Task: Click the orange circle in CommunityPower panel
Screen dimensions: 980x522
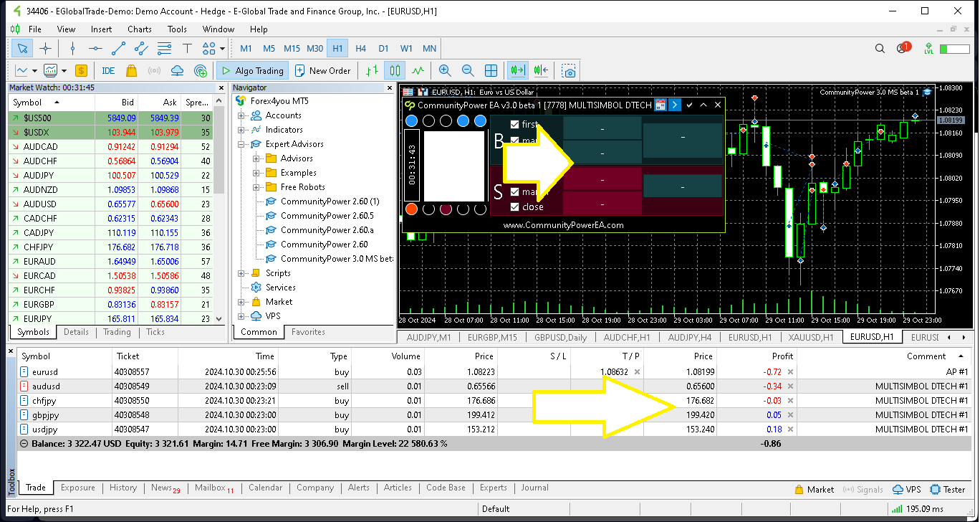Action: 411,209
